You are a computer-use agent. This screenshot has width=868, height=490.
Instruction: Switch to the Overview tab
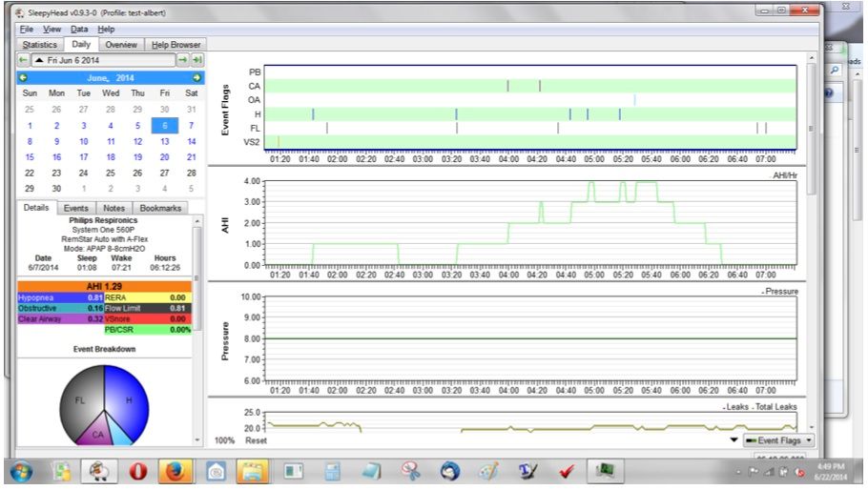121,45
